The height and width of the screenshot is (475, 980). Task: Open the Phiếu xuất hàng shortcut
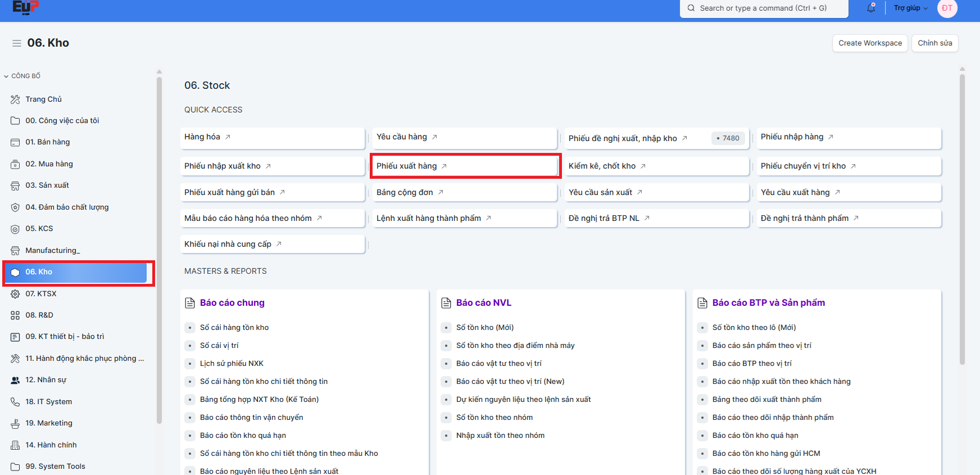pos(407,166)
